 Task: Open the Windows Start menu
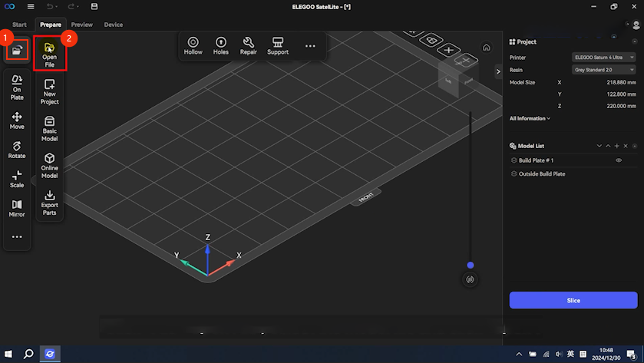[x=8, y=354]
